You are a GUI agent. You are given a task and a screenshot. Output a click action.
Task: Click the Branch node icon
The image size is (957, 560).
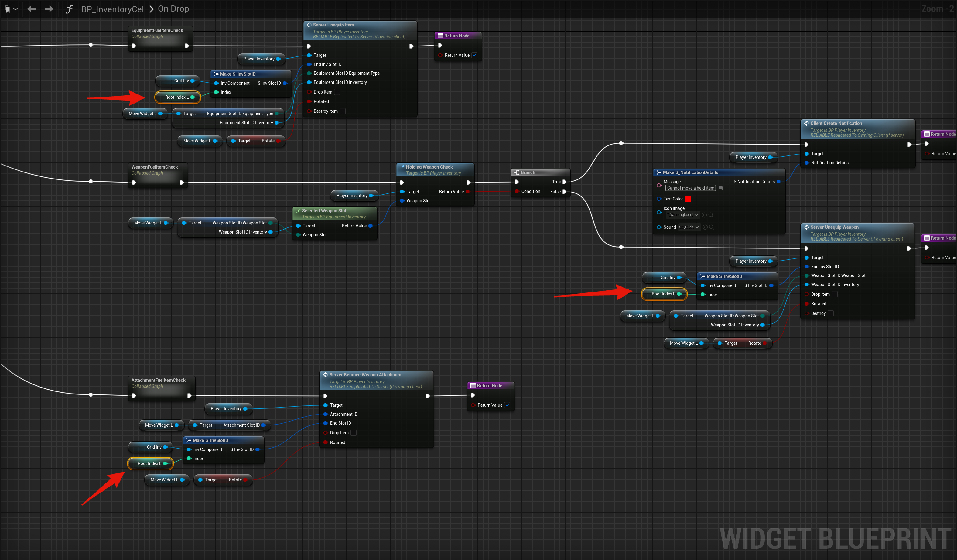(517, 172)
